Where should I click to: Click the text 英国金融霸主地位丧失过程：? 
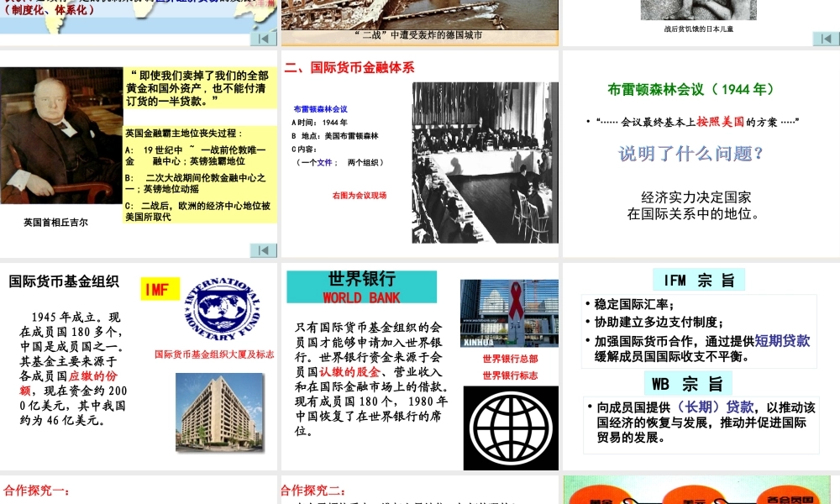(x=184, y=133)
